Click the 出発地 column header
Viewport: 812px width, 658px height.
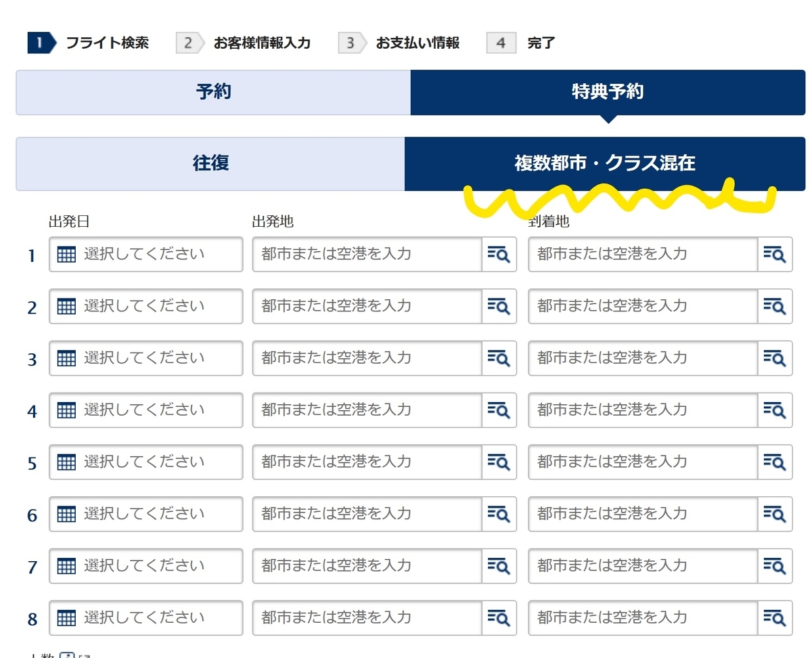273,221
